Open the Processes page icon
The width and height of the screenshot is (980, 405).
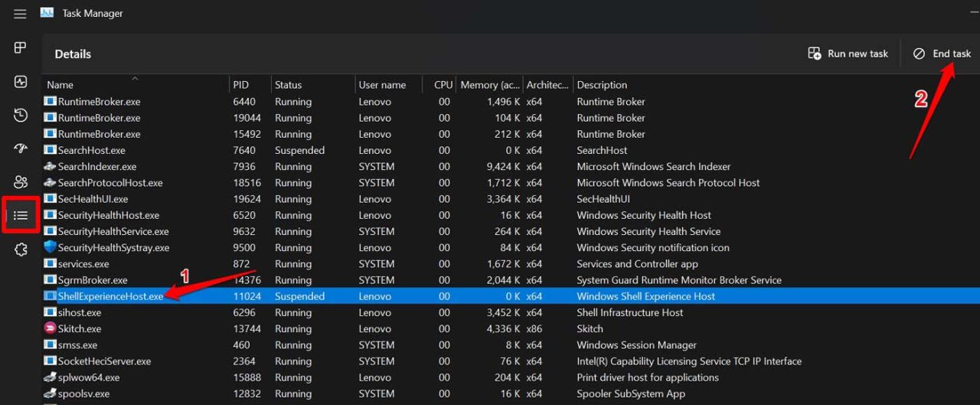point(21,48)
